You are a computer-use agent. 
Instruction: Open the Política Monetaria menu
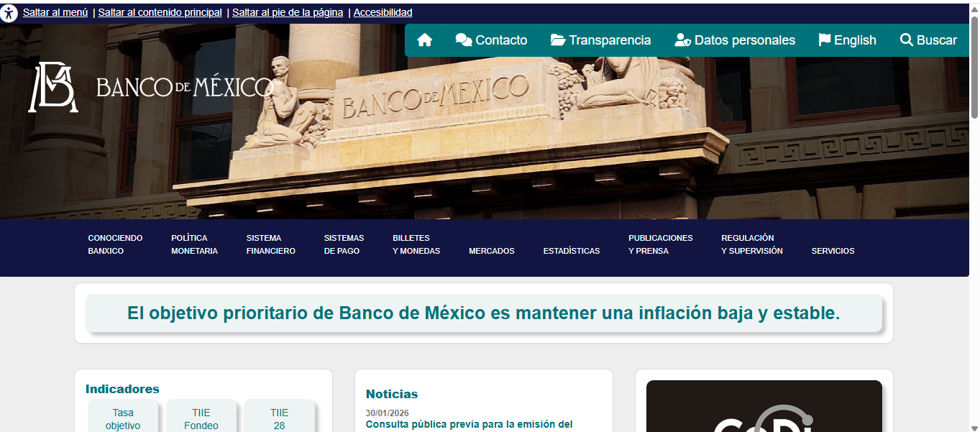(x=194, y=244)
